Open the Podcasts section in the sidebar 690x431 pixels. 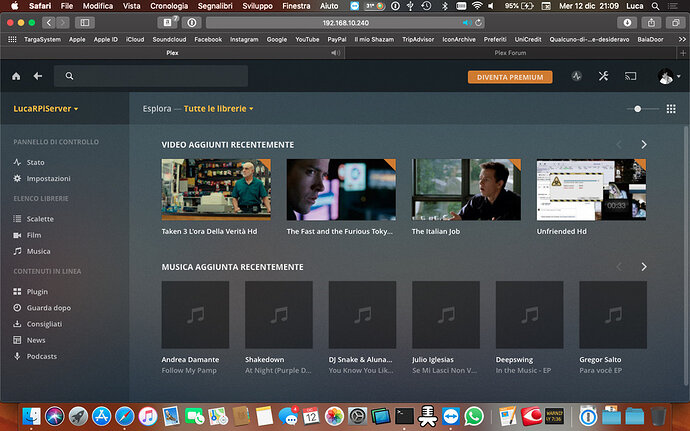(41, 356)
